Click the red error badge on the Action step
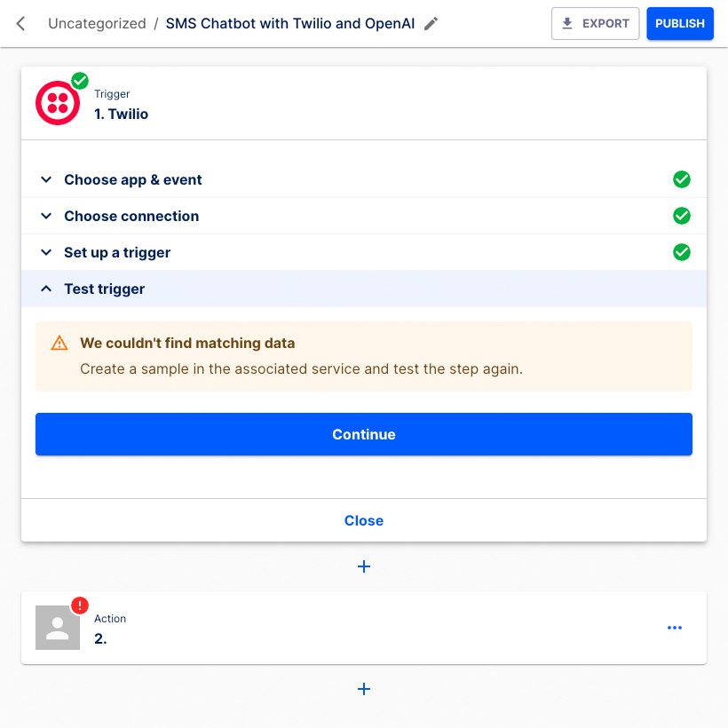This screenshot has height=728, width=728. click(x=79, y=605)
